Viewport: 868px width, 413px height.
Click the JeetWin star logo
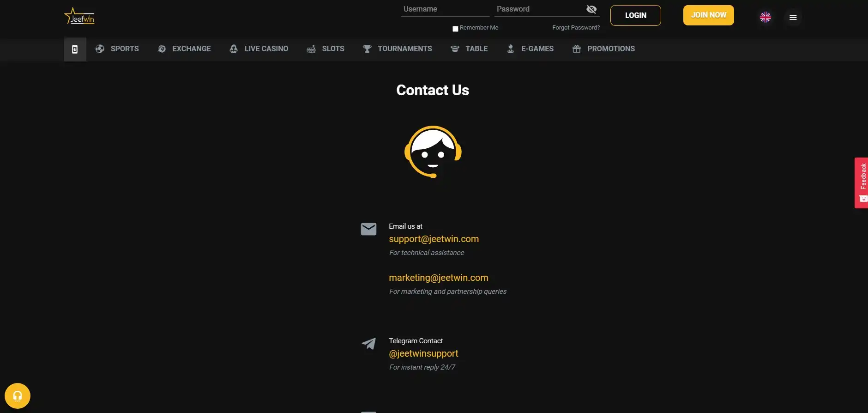click(79, 17)
